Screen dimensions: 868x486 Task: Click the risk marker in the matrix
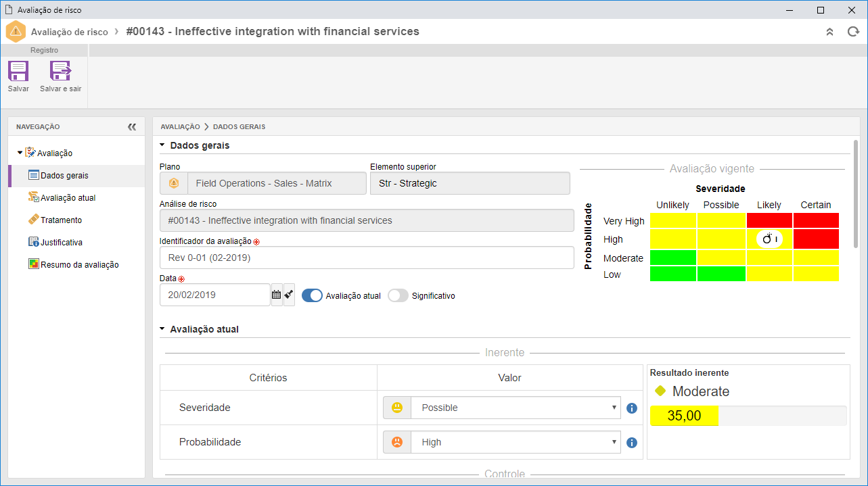click(x=769, y=239)
